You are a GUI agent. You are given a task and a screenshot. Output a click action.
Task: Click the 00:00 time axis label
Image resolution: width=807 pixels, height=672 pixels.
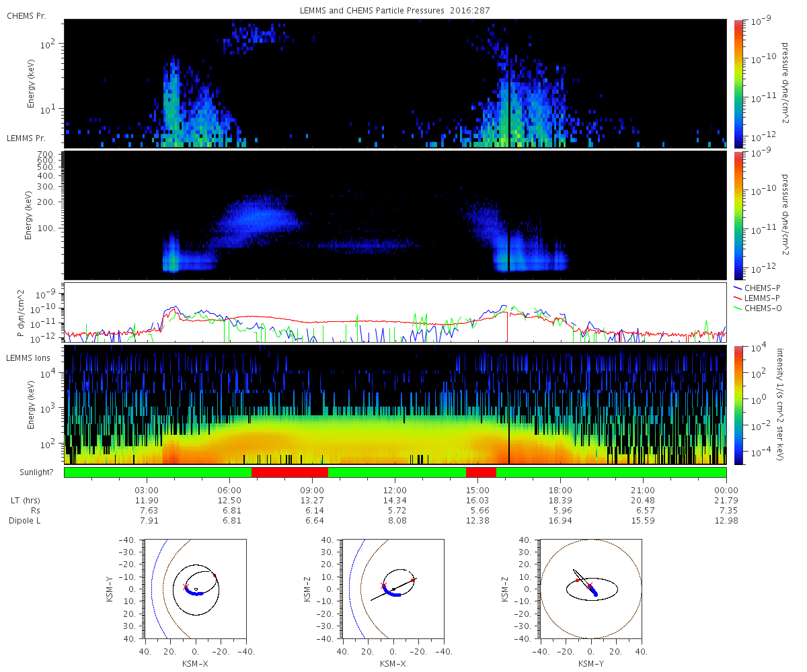(726, 490)
